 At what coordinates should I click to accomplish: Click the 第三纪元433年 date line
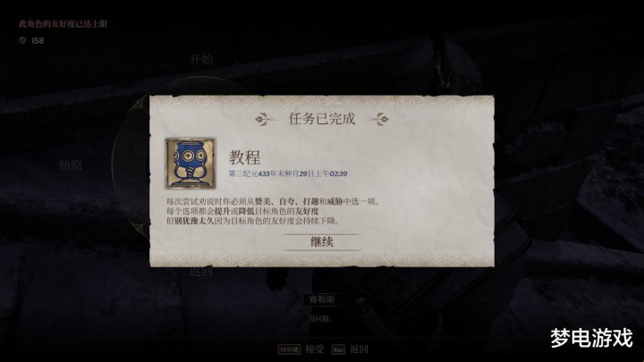pyautogui.click(x=288, y=173)
